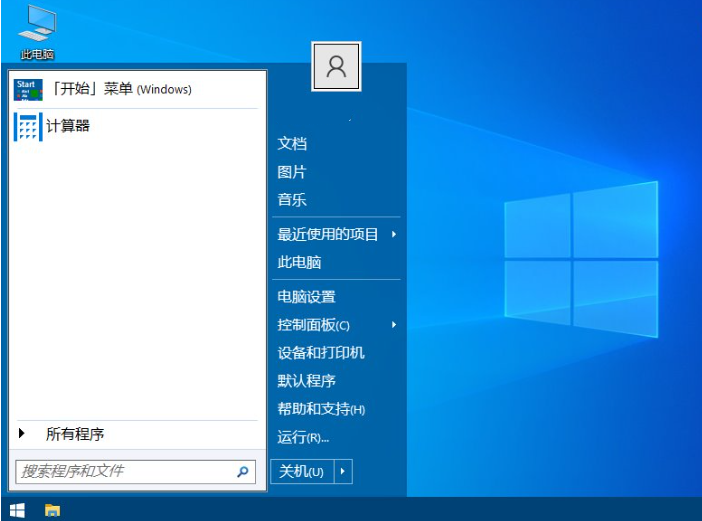Click the 搜索程序和文件 search box
This screenshot has width=702, height=521.
135,471
